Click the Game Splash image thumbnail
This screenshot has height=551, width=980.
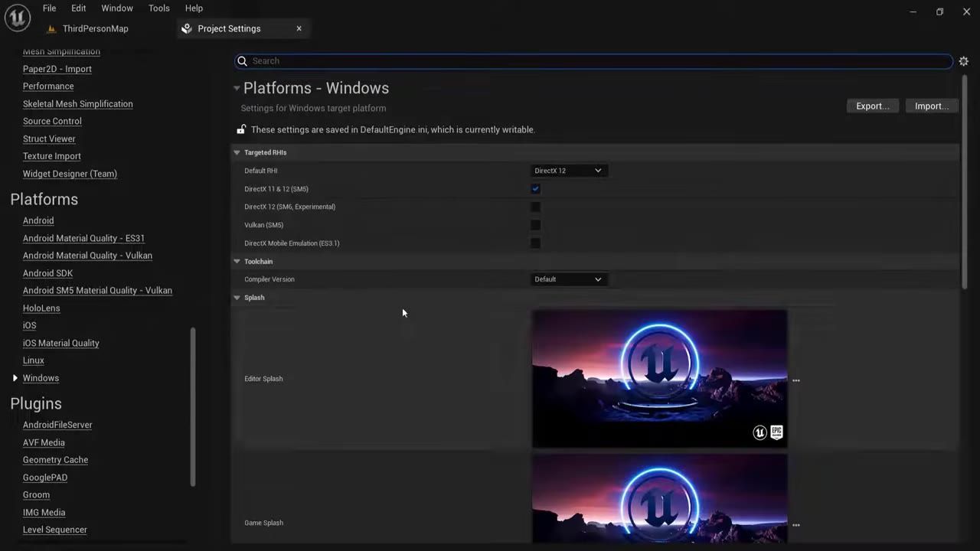[x=659, y=499]
